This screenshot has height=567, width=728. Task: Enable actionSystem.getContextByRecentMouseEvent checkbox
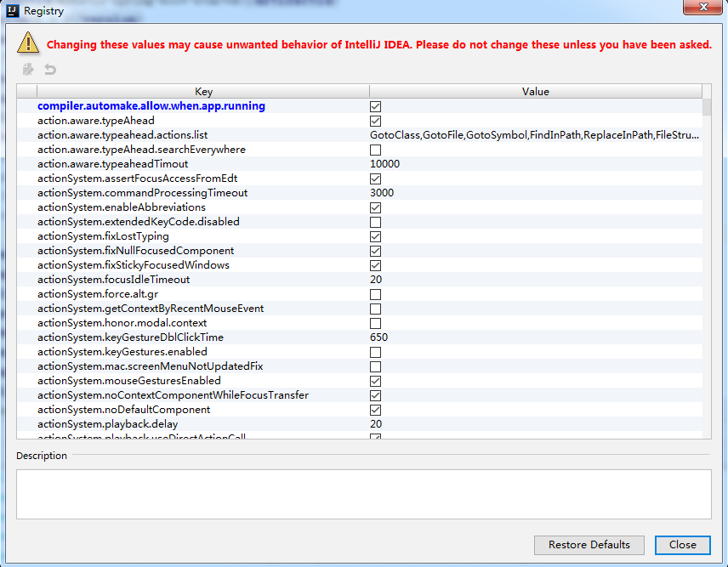(x=375, y=309)
